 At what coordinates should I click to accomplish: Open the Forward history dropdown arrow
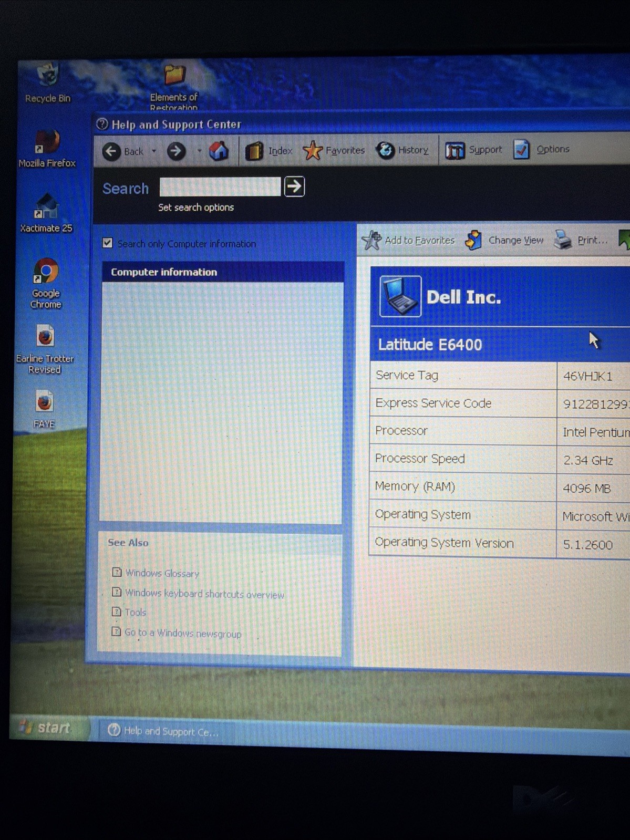tap(199, 151)
